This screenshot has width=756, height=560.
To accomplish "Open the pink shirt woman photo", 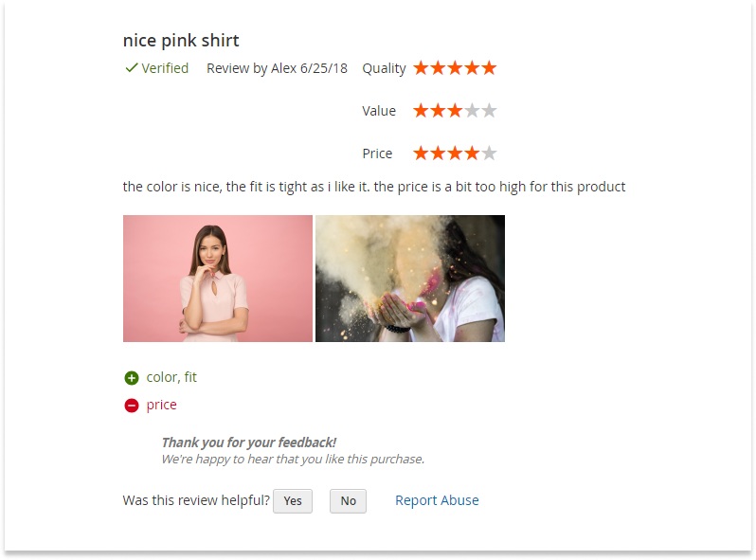I will (x=218, y=279).
